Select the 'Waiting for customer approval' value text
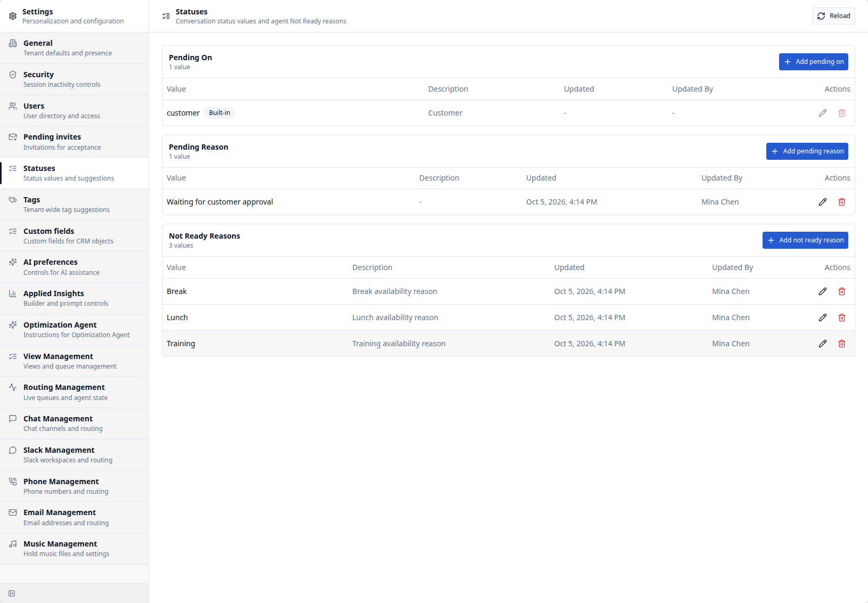Viewport: 868px width, 603px height. pyautogui.click(x=220, y=202)
